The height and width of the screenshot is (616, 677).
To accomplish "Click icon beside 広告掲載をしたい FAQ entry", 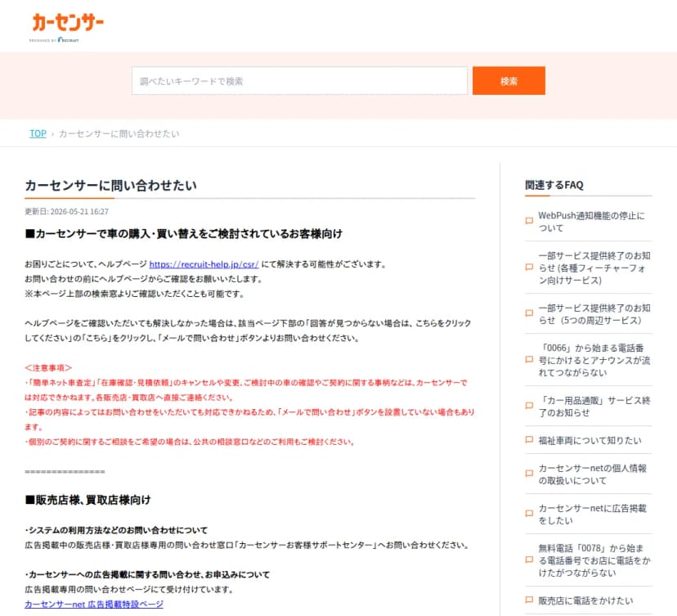I will click(529, 514).
